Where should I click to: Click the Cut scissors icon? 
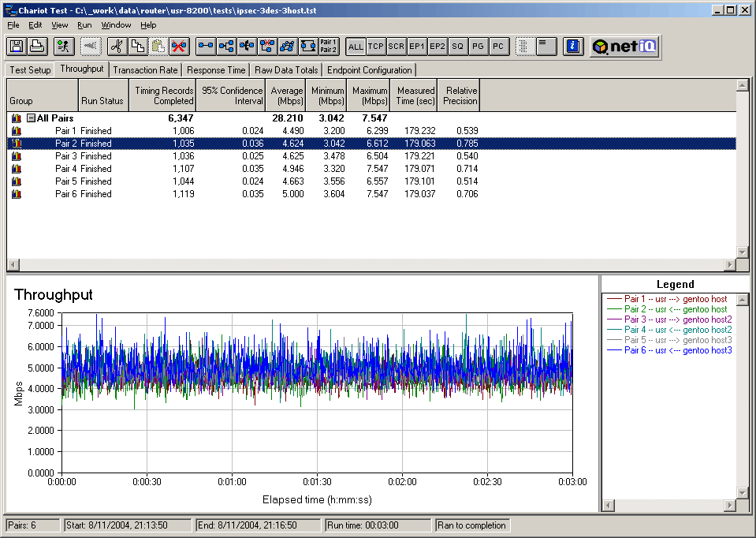click(116, 47)
